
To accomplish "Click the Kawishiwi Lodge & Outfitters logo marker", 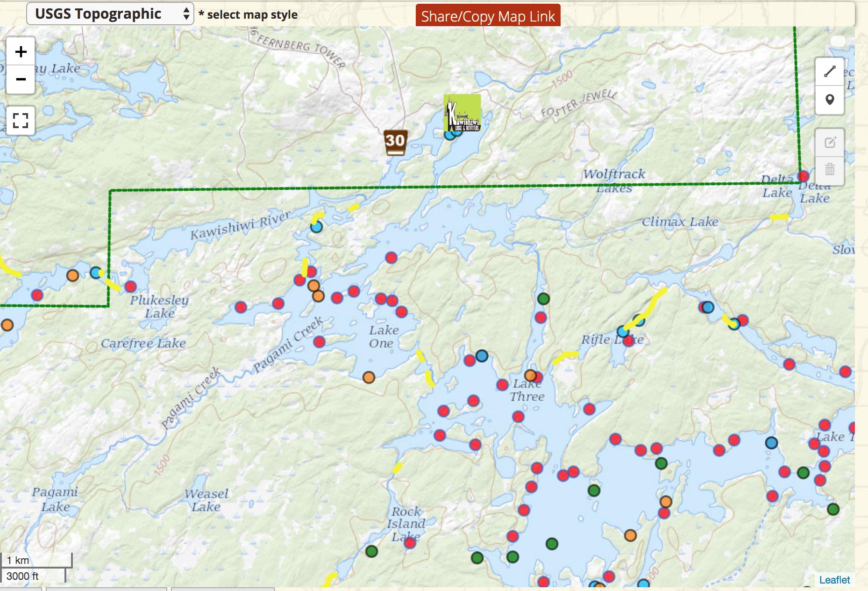I will click(462, 112).
